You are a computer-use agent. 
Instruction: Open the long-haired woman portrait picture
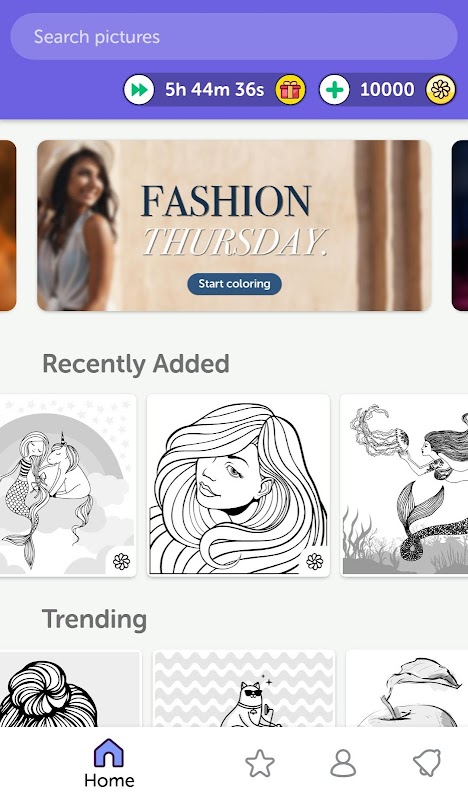[238, 485]
